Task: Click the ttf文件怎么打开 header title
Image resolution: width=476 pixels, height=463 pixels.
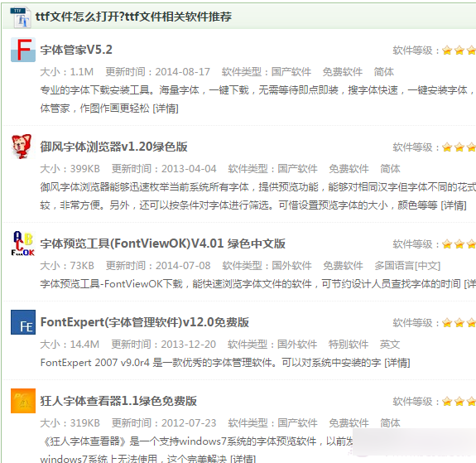Action: tap(133, 17)
